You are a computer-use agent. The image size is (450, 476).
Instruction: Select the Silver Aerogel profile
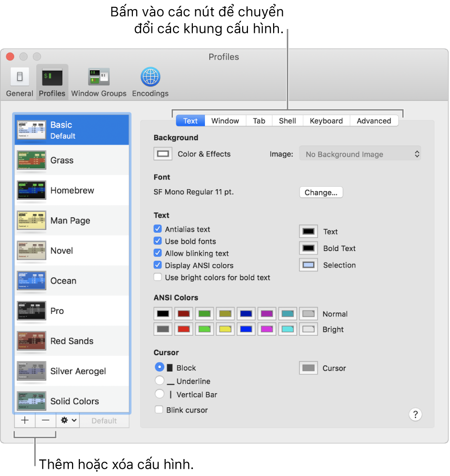72,371
